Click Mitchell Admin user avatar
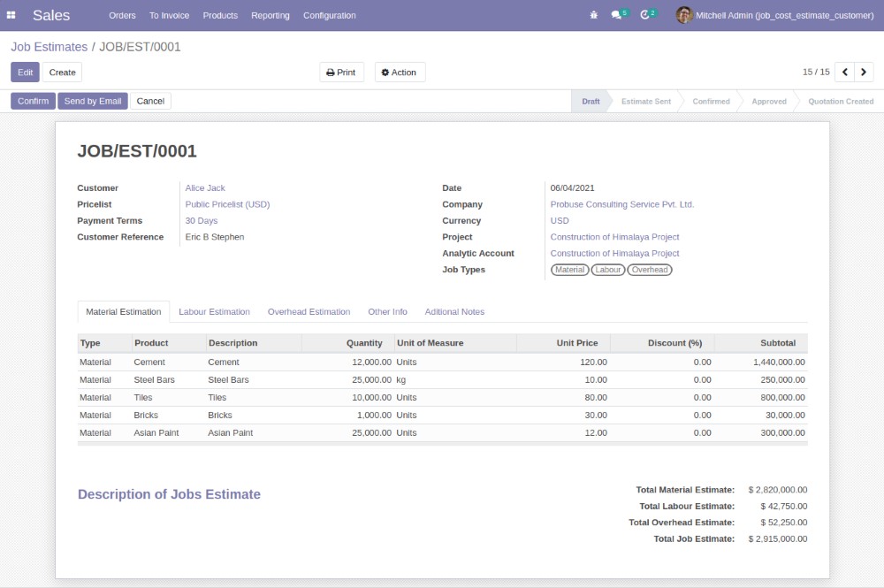The height and width of the screenshot is (588, 884). click(x=683, y=15)
